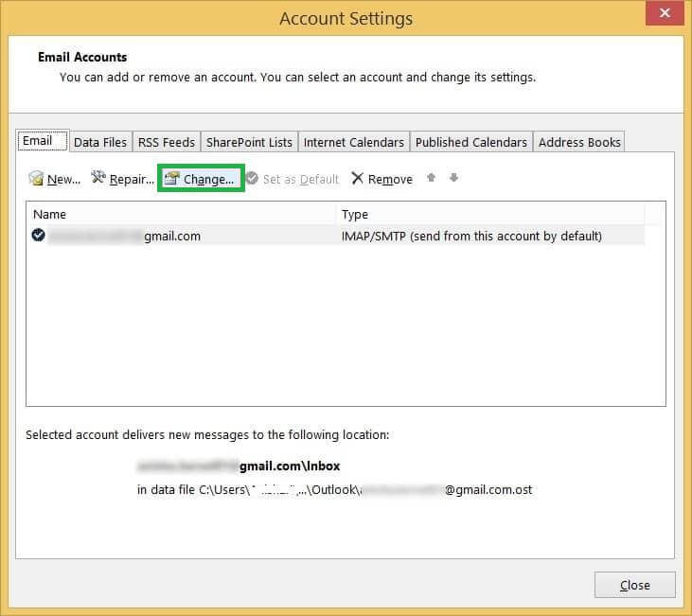Close the Account Settings window

click(x=665, y=13)
